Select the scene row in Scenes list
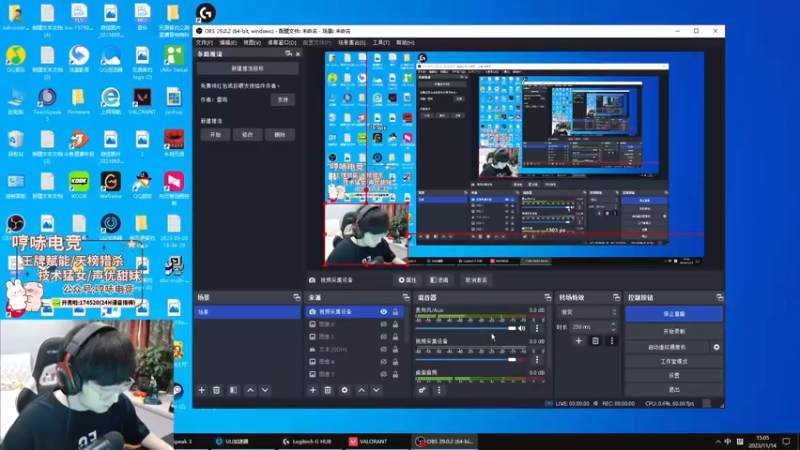 pos(247,312)
